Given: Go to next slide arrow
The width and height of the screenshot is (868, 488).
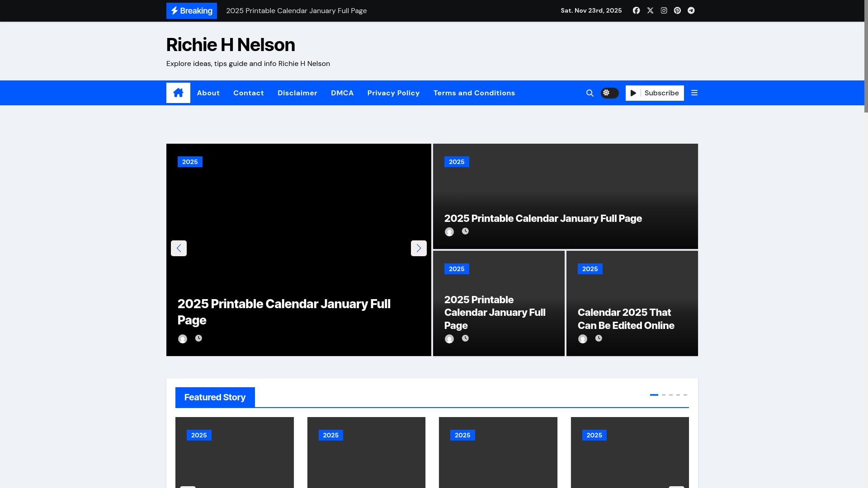Looking at the screenshot, I should coord(419,248).
